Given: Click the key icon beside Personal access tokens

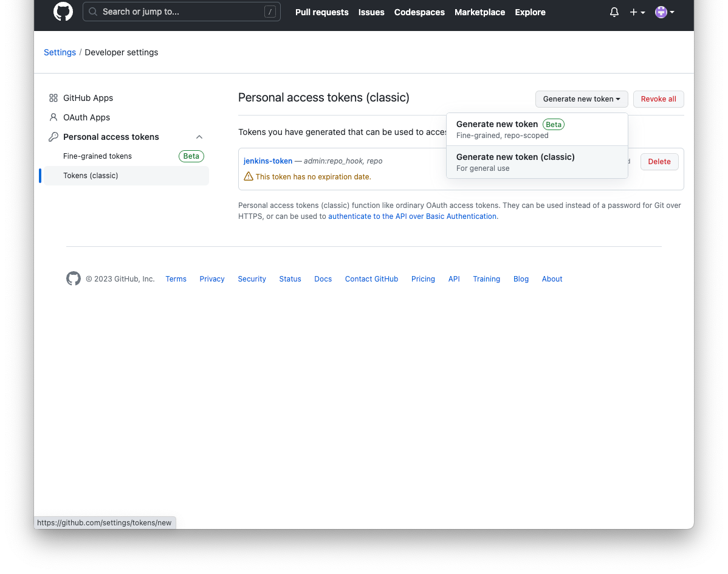Looking at the screenshot, I should tap(53, 137).
